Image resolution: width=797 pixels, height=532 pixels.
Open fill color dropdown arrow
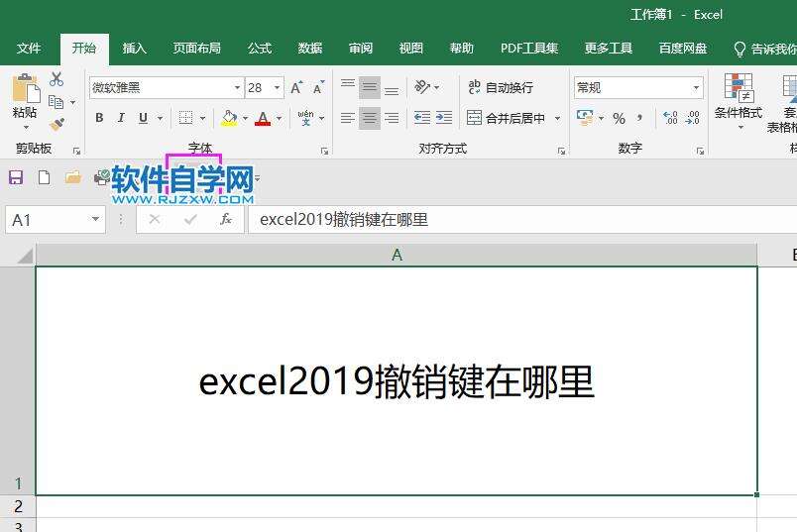pos(245,119)
